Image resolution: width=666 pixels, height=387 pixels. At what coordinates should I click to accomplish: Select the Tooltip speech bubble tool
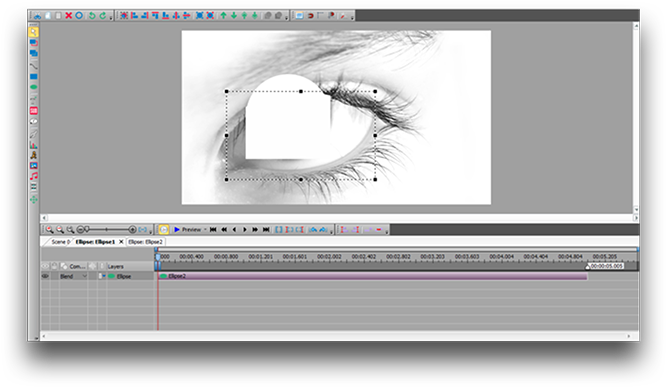(34, 121)
